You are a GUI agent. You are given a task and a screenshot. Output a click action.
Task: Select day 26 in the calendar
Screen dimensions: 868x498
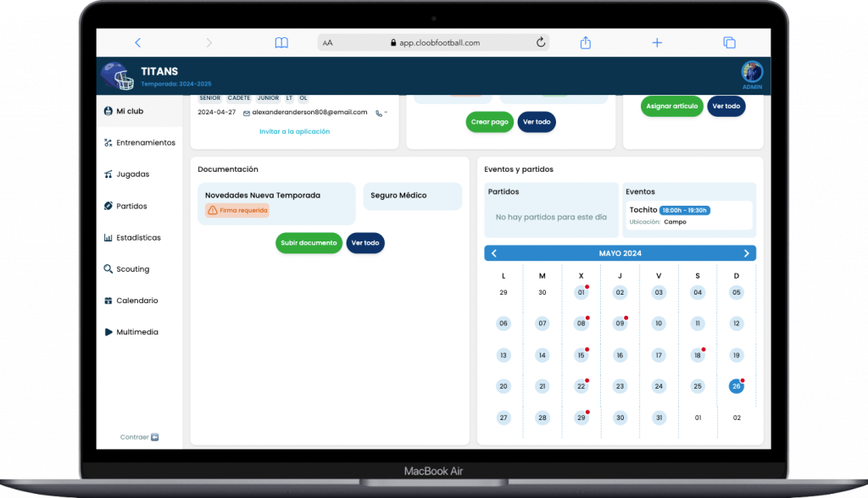point(736,386)
